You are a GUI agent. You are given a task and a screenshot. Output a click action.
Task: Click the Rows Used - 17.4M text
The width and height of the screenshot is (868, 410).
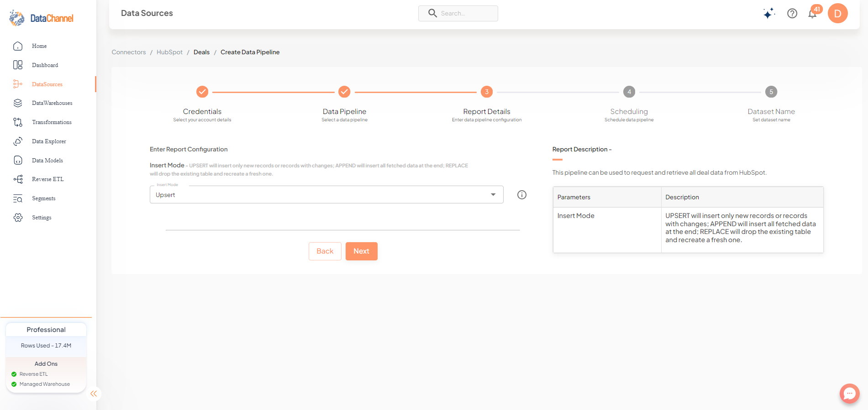[46, 346]
